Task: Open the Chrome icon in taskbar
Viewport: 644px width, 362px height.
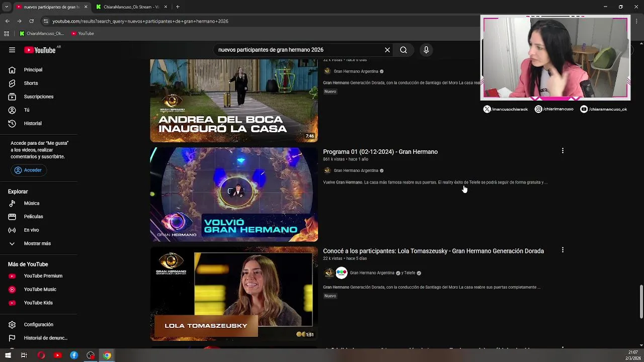Action: coord(107,355)
